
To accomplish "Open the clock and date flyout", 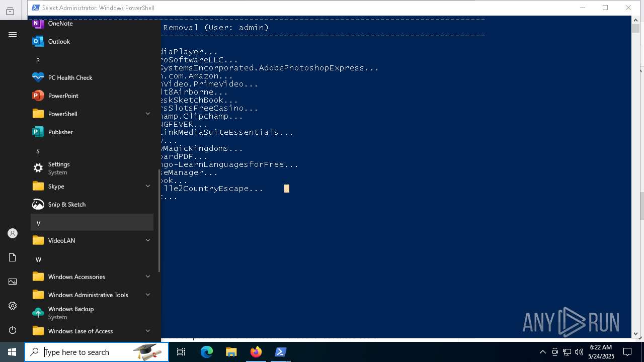I will point(601,352).
